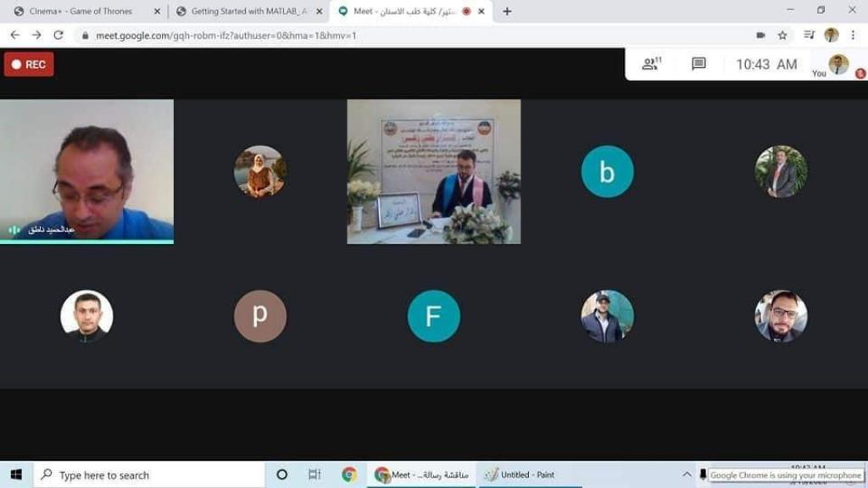Bookmark this page with the star icon
Screen dimensions: 868x488
782,36
